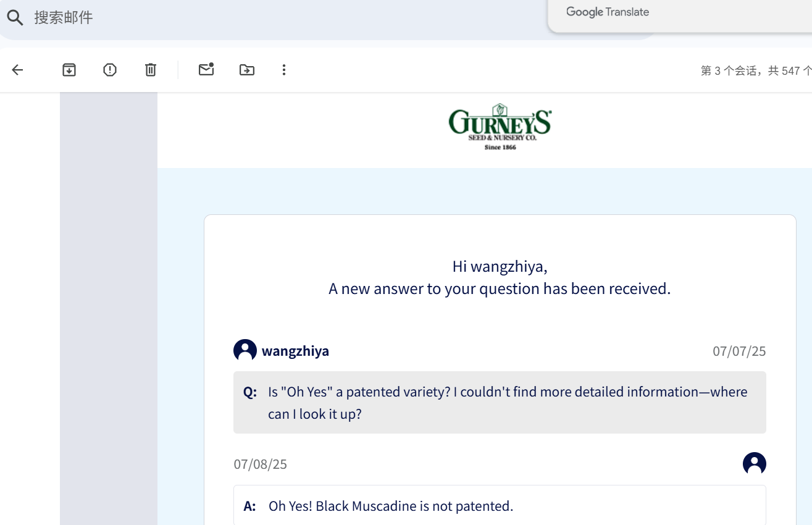
Task: Click the responder avatar beside 07/08/25
Action: pos(755,464)
